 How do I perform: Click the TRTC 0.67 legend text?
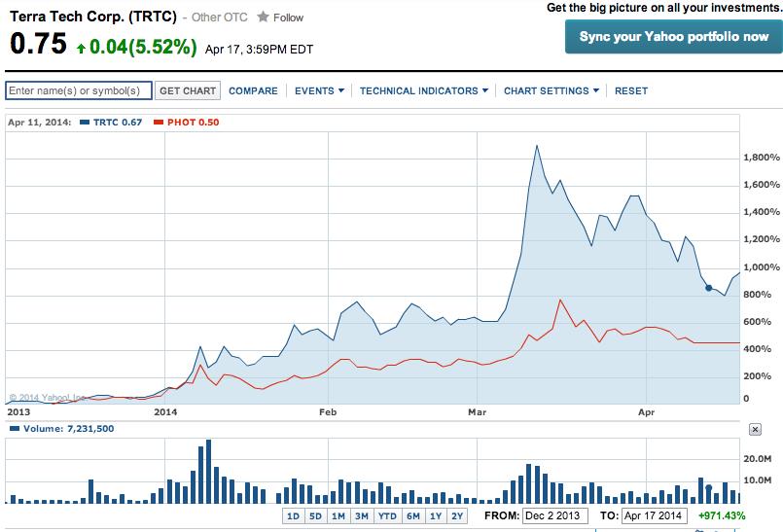coord(118,123)
